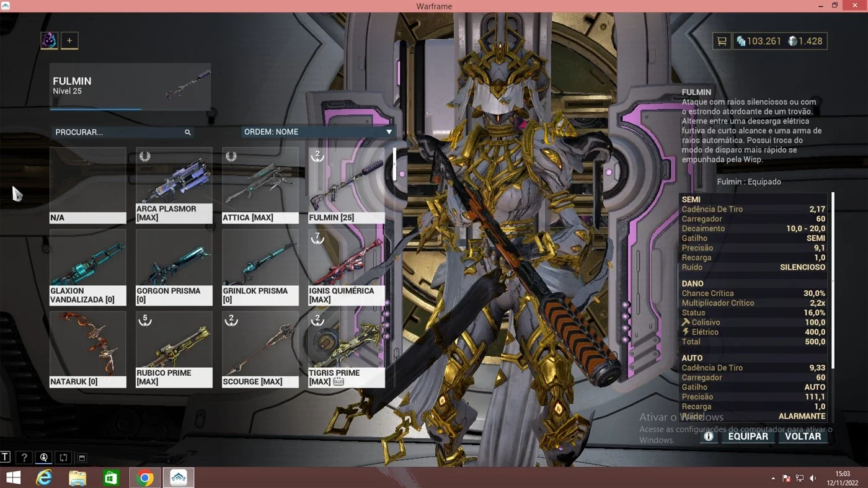Select the Scourge [MAX] weapon card
The image size is (868, 488).
pyautogui.click(x=260, y=350)
